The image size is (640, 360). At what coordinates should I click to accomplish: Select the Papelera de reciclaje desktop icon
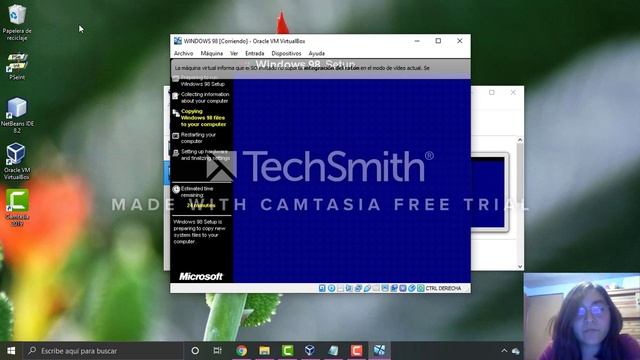[17, 22]
